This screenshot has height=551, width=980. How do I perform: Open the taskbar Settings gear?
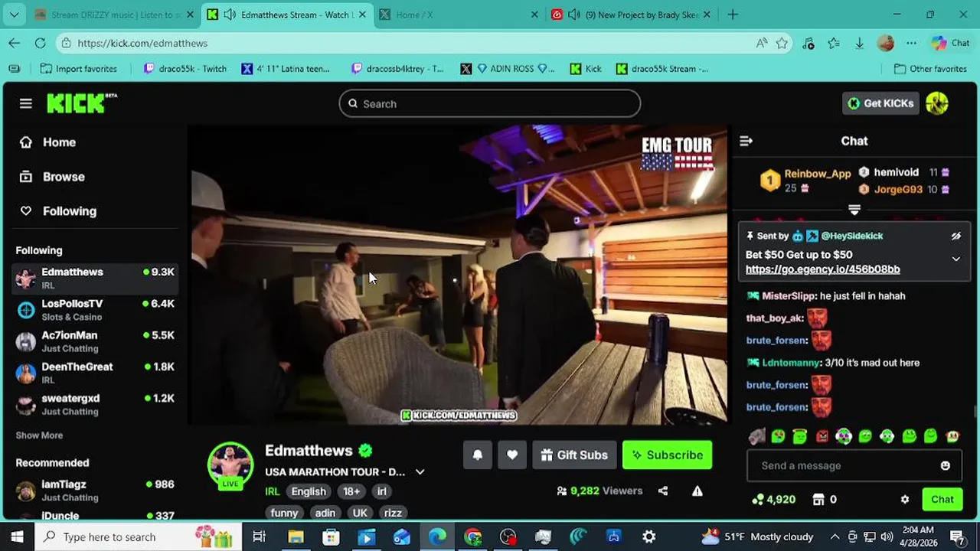click(649, 537)
